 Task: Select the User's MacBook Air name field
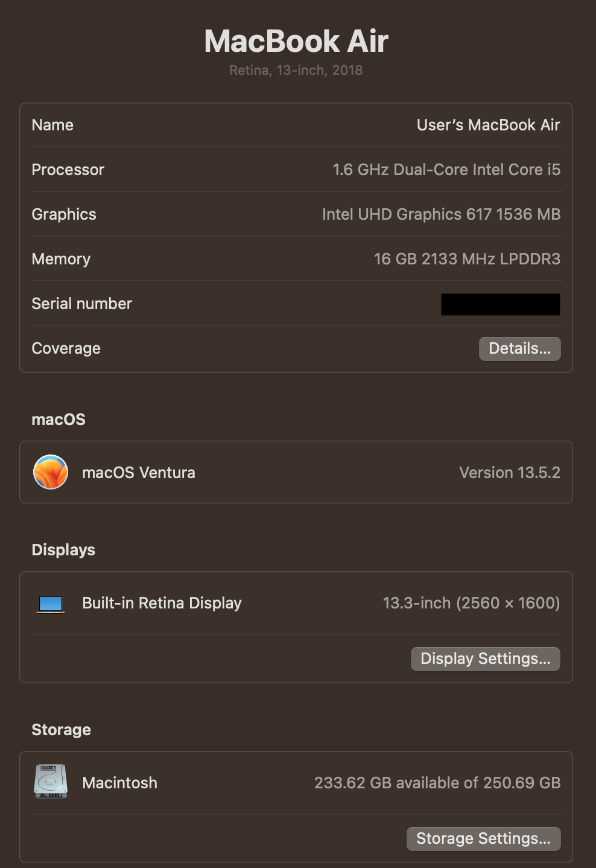pyautogui.click(x=488, y=125)
